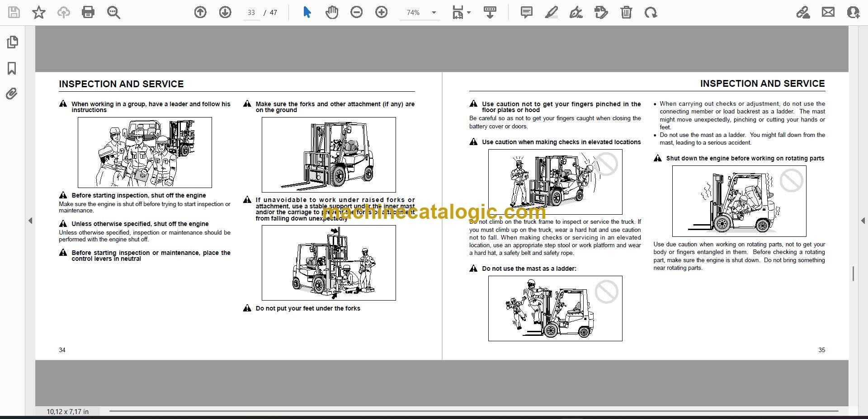Expand the left navigation pane arrow
Image resolution: width=868 pixels, height=419 pixels.
(x=30, y=221)
